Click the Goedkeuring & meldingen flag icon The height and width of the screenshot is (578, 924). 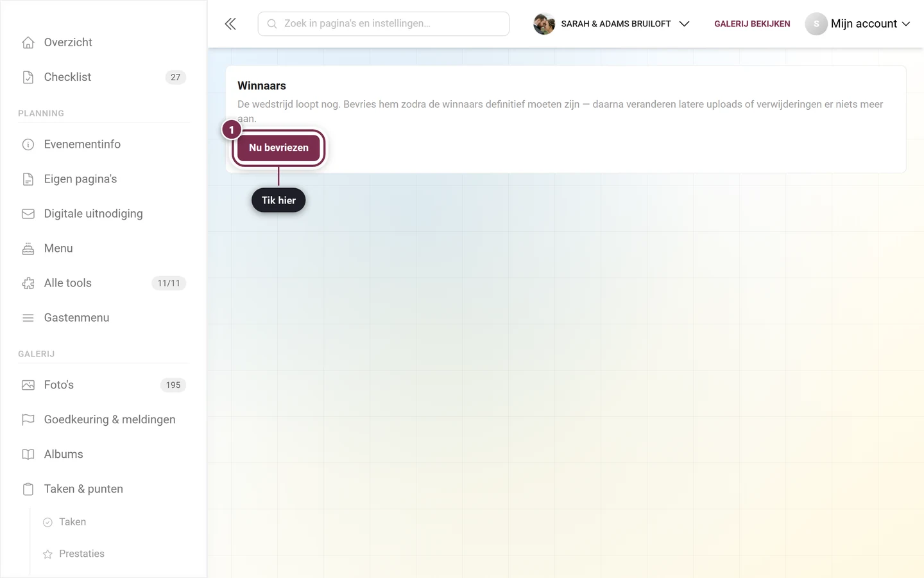[x=28, y=420]
